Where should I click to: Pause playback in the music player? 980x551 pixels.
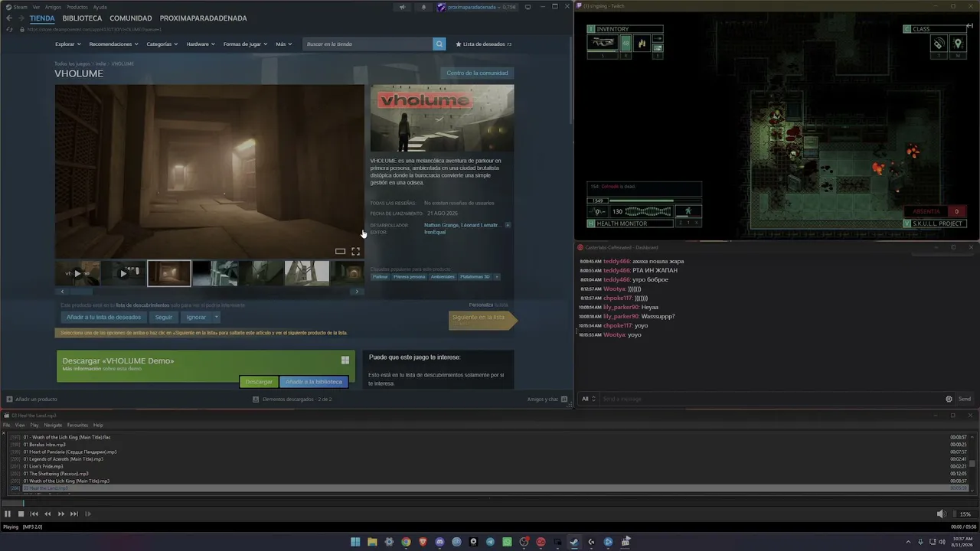tap(8, 514)
